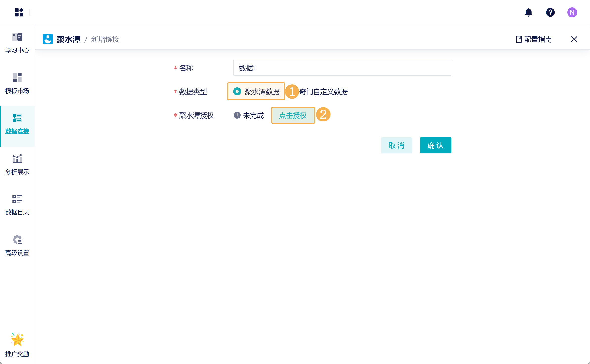Screen dimensions: 590x364
Task: Confirm with the 确认 button
Action: 435,145
